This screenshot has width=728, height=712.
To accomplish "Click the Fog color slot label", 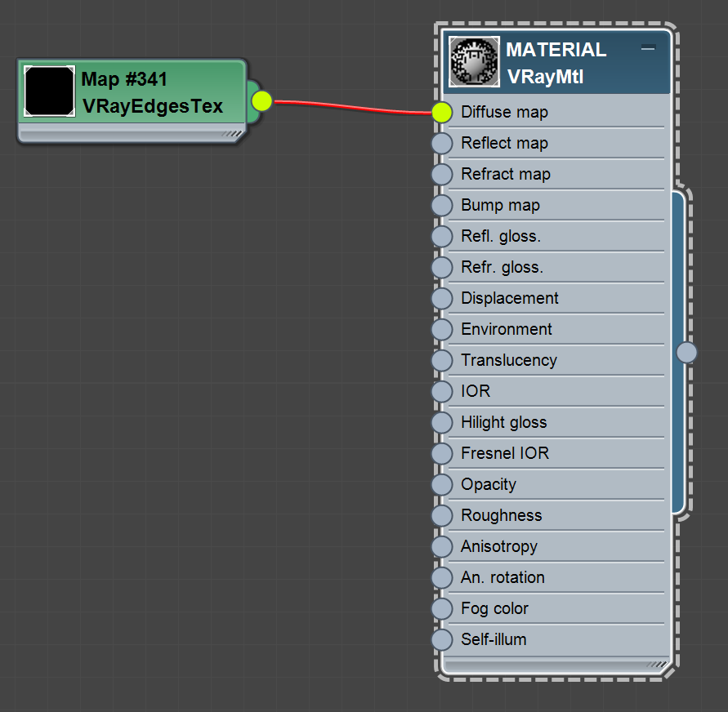I will (494, 608).
